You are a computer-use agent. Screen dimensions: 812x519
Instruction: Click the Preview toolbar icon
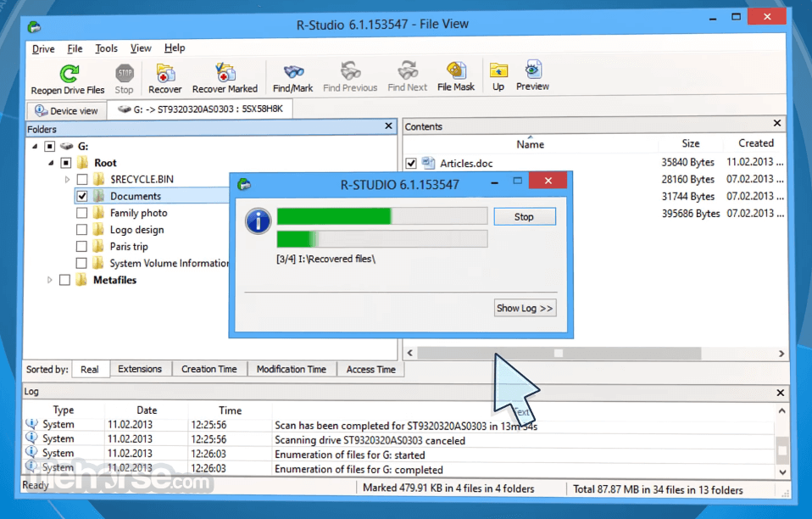pyautogui.click(x=533, y=70)
